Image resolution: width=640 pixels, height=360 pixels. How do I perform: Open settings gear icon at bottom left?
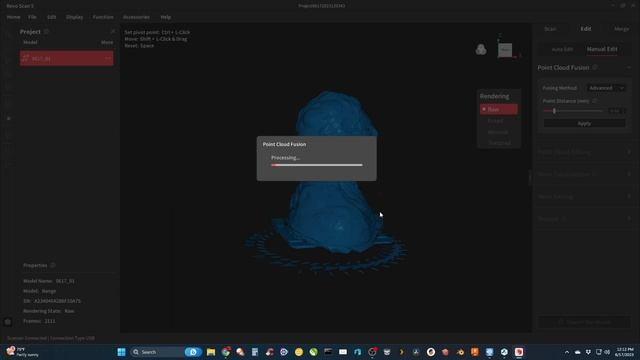tap(8, 322)
